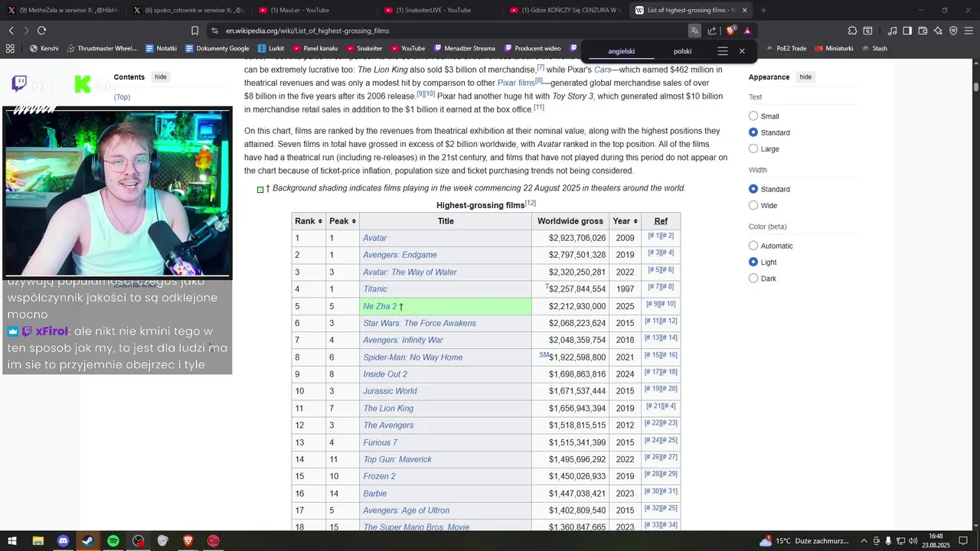Open the weather widget in taskbar
The width and height of the screenshot is (980, 551).
click(804, 541)
